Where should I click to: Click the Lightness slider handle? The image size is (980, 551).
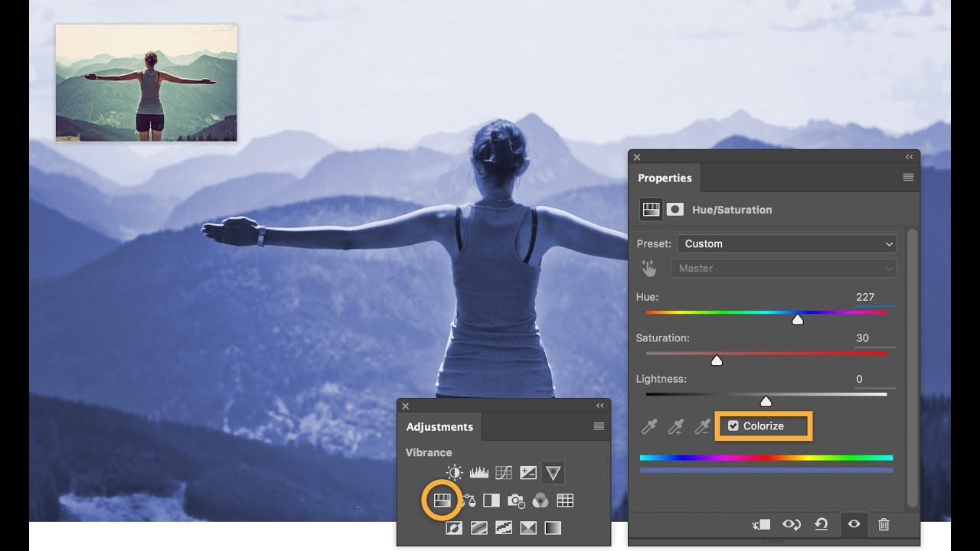click(x=766, y=401)
